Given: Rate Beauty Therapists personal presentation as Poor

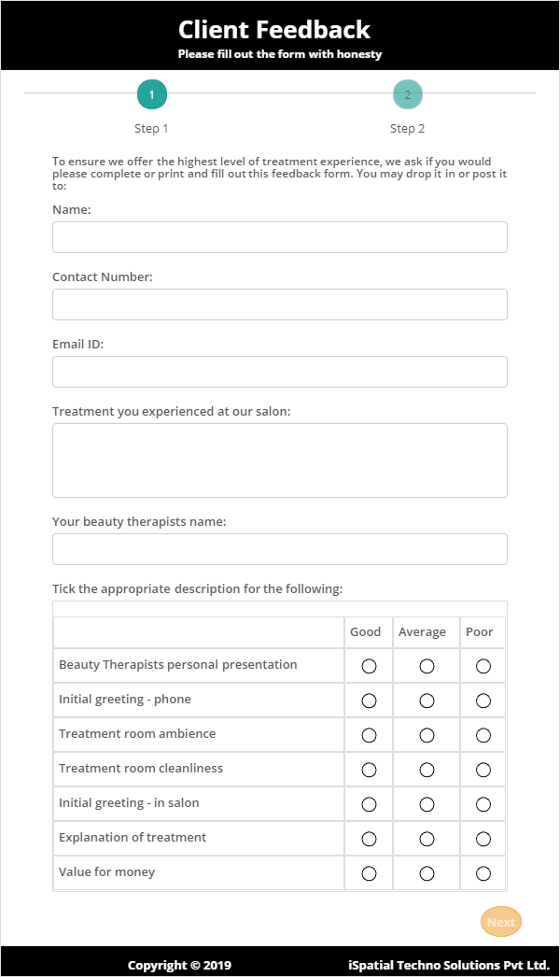Looking at the screenshot, I should coord(483,666).
